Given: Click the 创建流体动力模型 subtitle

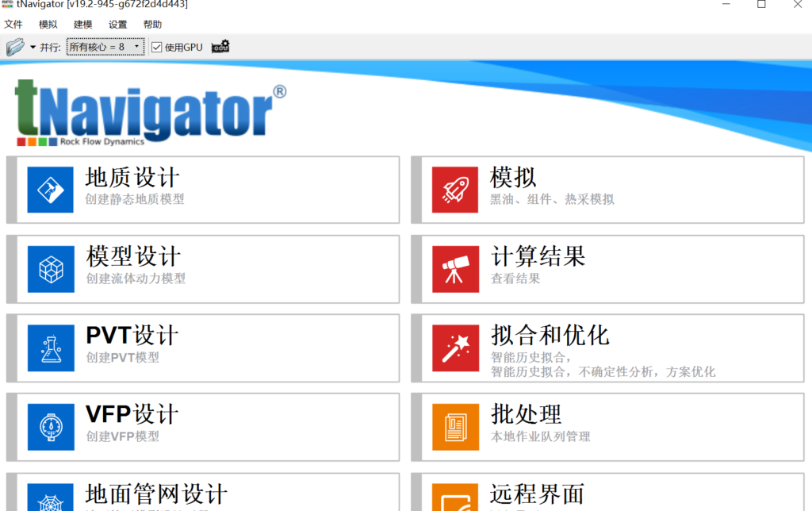Looking at the screenshot, I should click(136, 279).
